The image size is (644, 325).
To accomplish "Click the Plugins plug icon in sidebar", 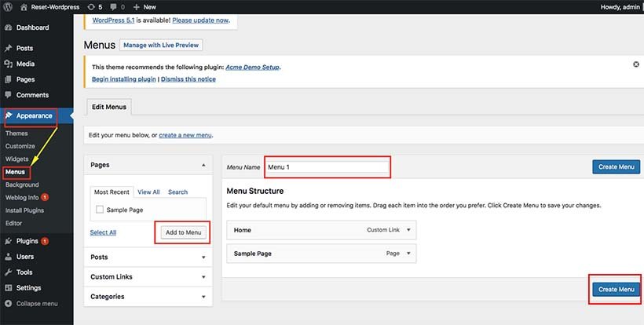I will tap(8, 241).
